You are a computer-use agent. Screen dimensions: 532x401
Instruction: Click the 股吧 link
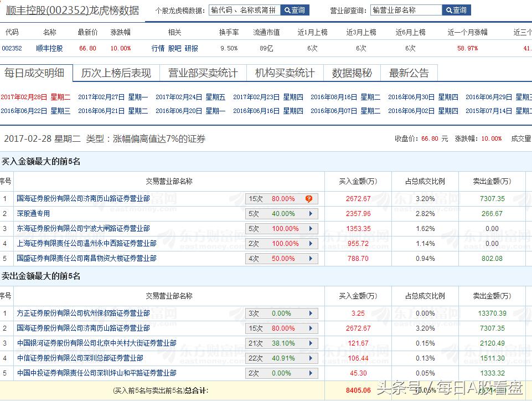point(174,48)
